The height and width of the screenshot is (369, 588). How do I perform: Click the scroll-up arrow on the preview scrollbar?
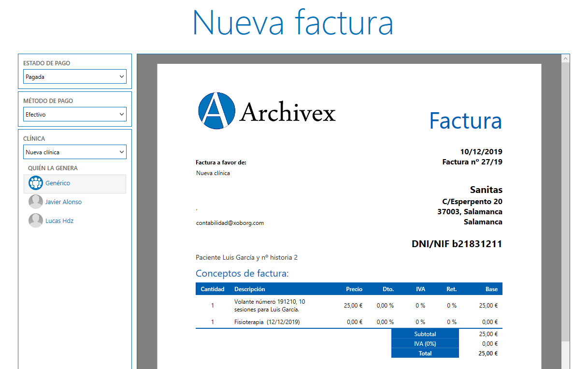[x=565, y=58]
